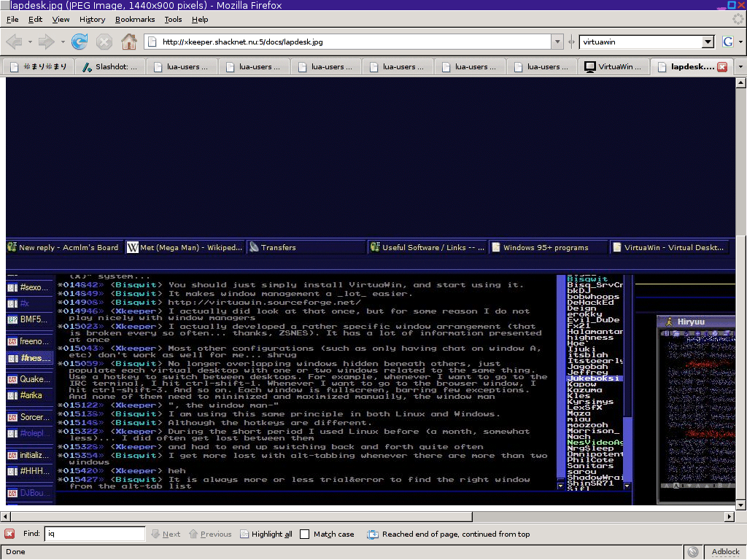Open the list-all-tabs dropdown arrow
This screenshot has height=560, width=747.
click(x=740, y=66)
